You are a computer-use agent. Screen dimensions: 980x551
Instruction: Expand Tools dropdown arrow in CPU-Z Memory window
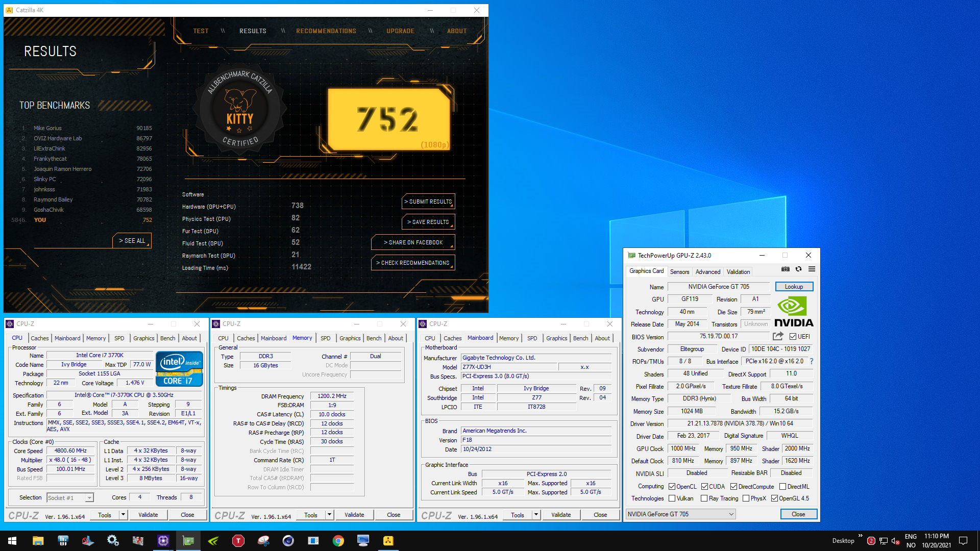(x=329, y=515)
